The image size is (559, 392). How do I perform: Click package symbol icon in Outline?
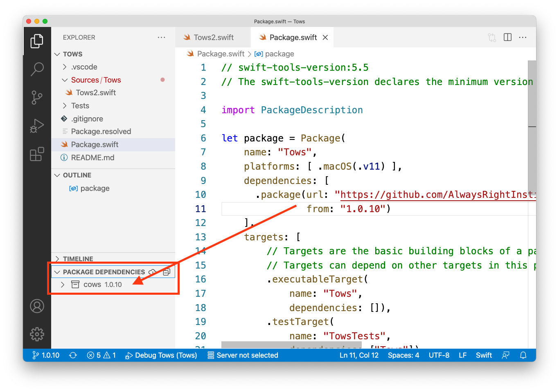click(x=73, y=188)
